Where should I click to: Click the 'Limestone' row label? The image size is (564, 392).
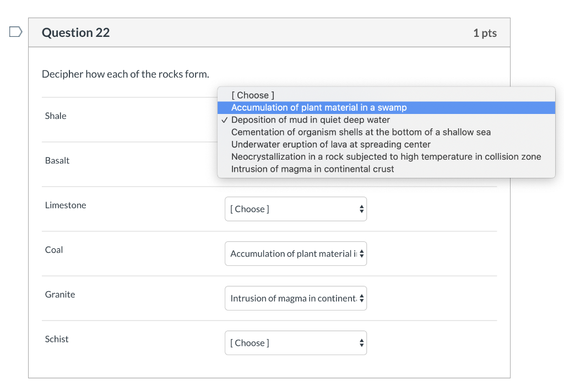pyautogui.click(x=66, y=205)
